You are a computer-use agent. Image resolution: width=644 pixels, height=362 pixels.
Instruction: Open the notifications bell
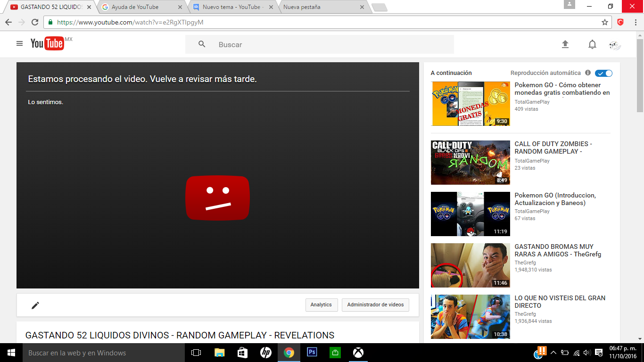coord(592,44)
